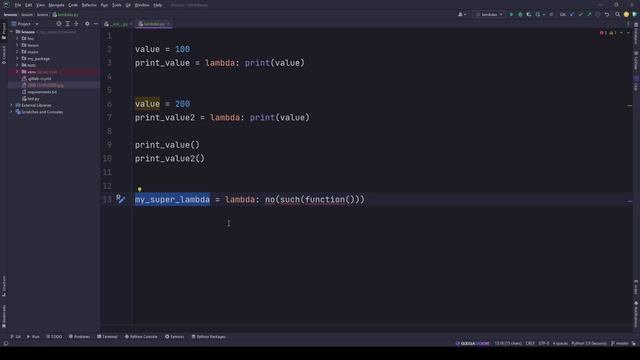Click the highlighted my_super_lambda variable on line 13
Image resolution: width=640 pixels, height=360 pixels.
pyautogui.click(x=172, y=200)
